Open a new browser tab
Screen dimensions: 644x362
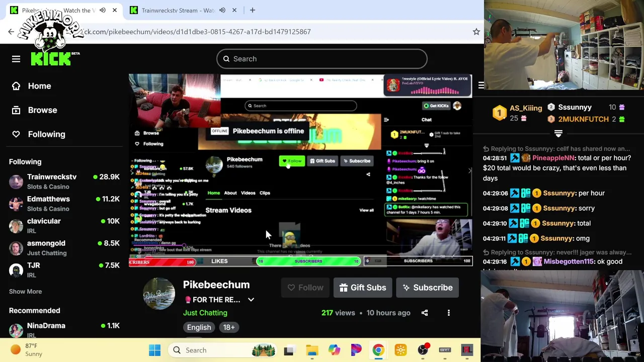[x=253, y=10]
